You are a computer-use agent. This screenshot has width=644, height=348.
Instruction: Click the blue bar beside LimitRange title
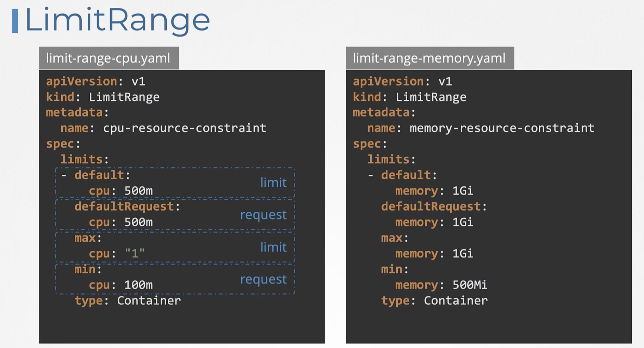point(15,21)
